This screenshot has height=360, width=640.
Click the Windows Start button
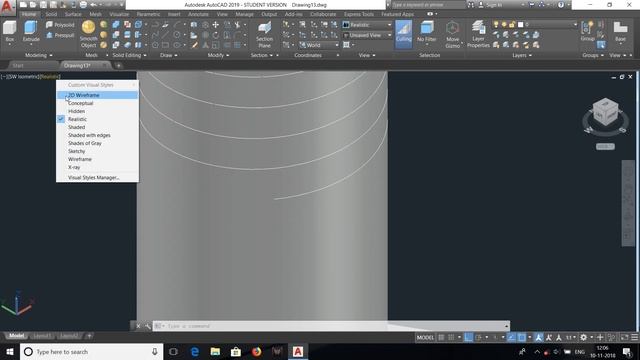(10, 351)
